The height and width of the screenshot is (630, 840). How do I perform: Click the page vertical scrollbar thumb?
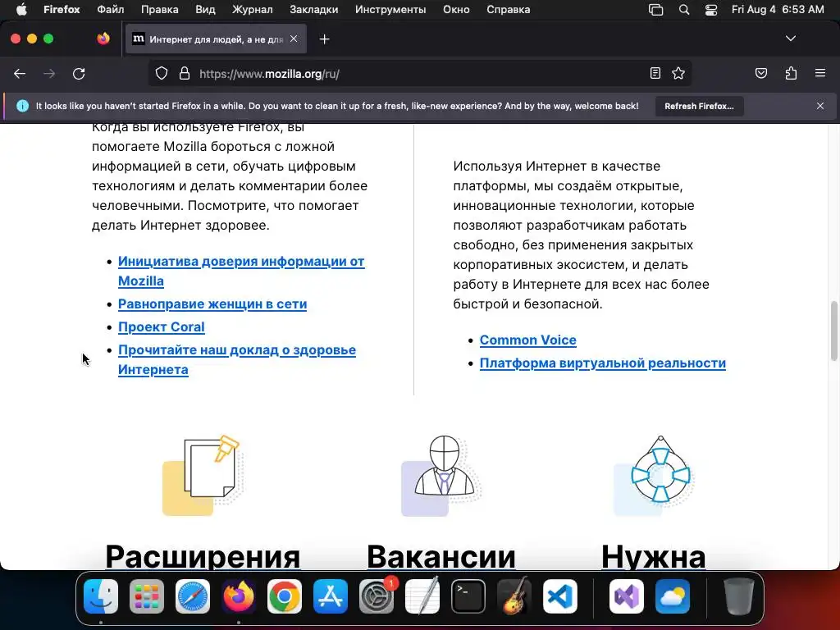833,331
